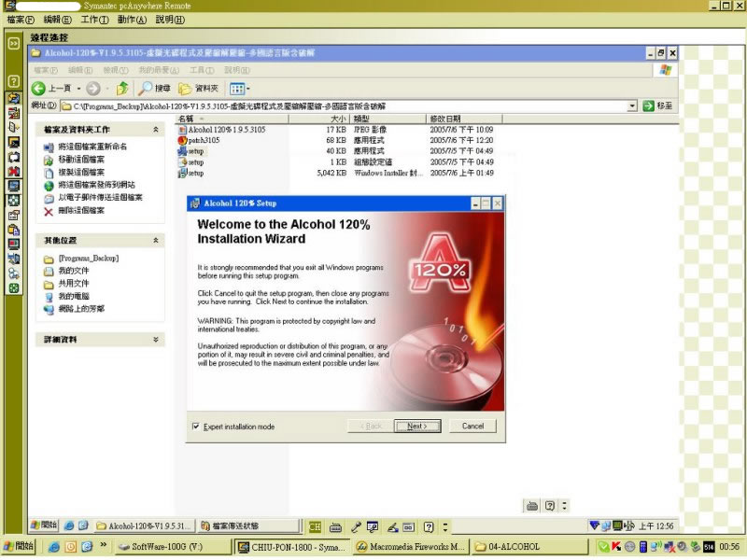Image resolution: width=747 pixels, height=560 pixels.
Task: Open the pcAnywhere 動作(A) menu
Action: click(132, 20)
